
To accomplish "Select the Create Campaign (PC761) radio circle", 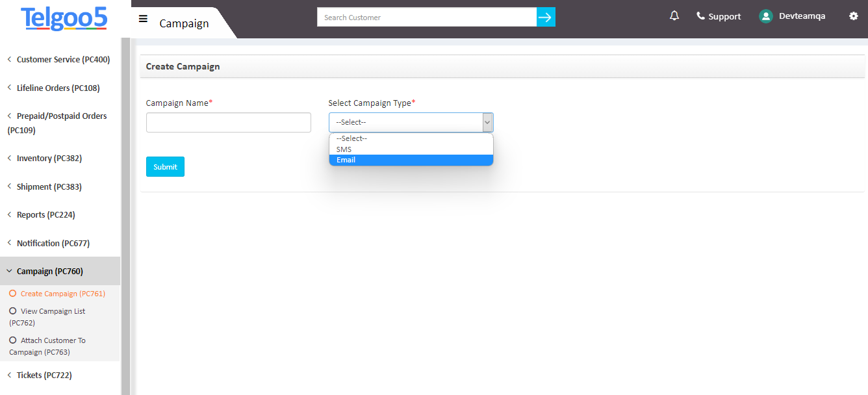I will [x=12, y=293].
